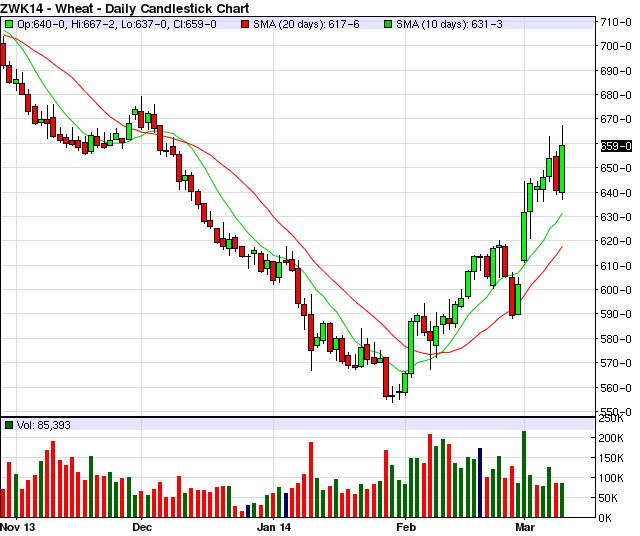Click the 620-0 price axis label
Screen dimensions: 640x536
(616, 241)
